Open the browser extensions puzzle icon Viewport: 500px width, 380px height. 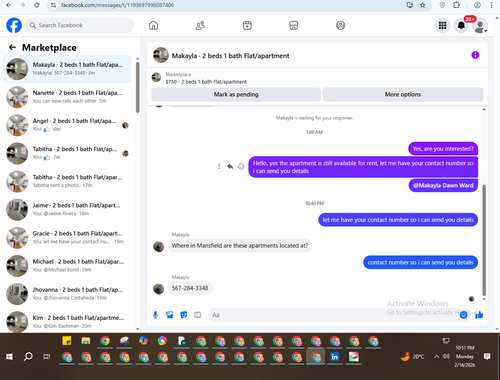[456, 5]
